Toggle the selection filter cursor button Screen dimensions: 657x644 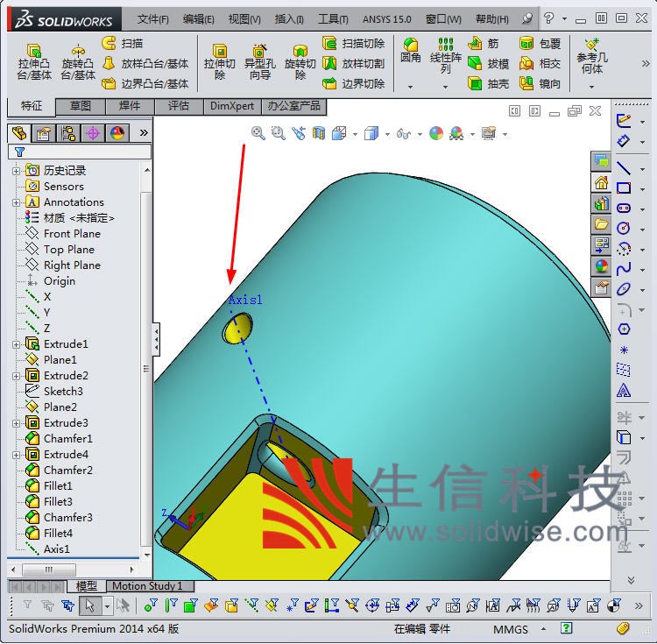(x=90, y=605)
